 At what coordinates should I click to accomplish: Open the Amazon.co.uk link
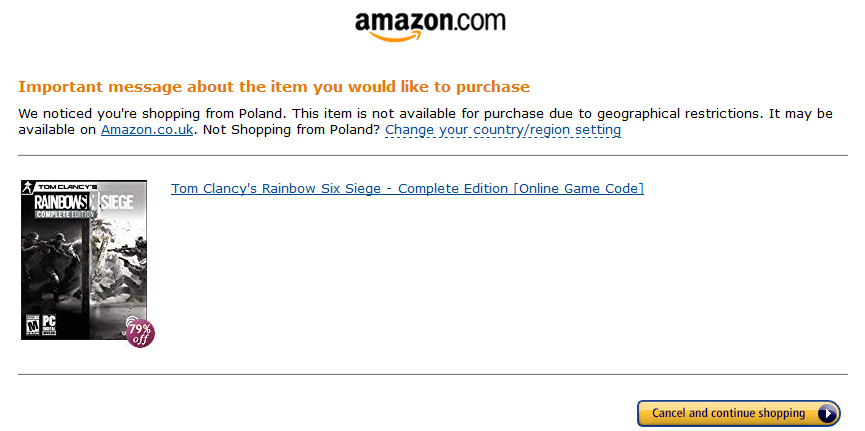pos(147,130)
